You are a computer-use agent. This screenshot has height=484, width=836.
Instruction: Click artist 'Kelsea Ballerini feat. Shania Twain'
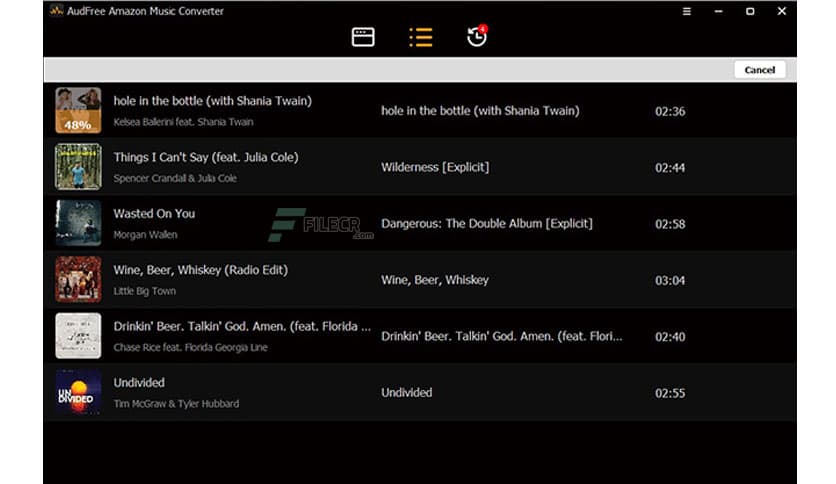pyautogui.click(x=183, y=122)
